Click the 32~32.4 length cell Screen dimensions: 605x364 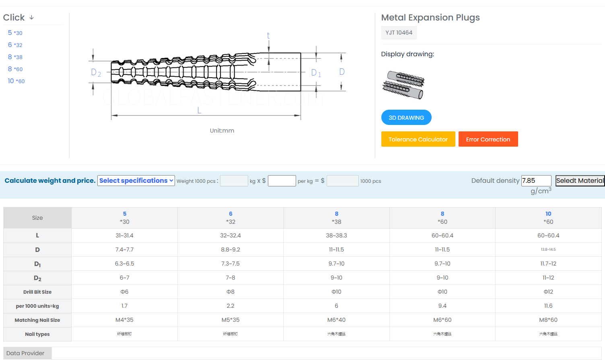[x=230, y=235]
